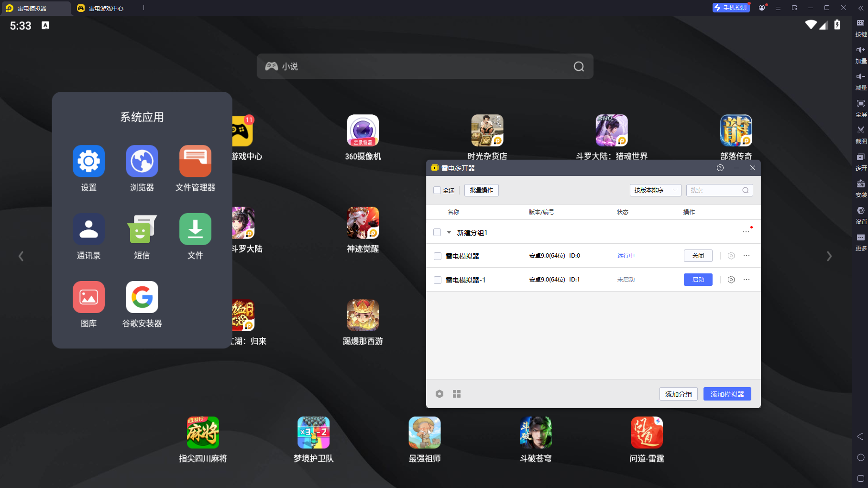Open the 设置 app in 系统应用 folder
The height and width of the screenshot is (488, 868).
pyautogui.click(x=88, y=161)
